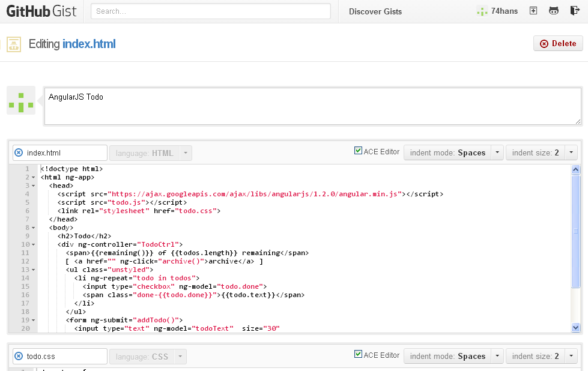Click the "todoText" input line
This screenshot has width=588, height=371.
[177, 328]
